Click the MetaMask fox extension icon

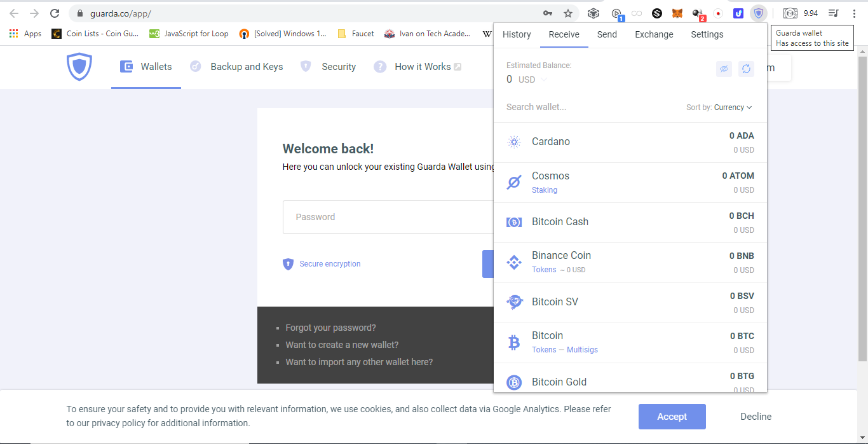click(677, 13)
